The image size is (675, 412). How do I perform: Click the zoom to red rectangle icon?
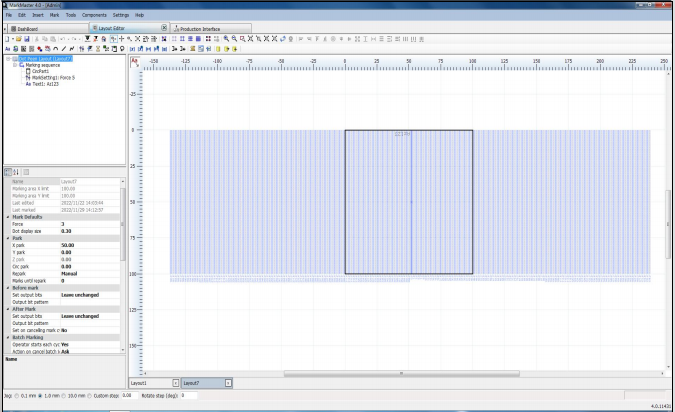(x=242, y=39)
